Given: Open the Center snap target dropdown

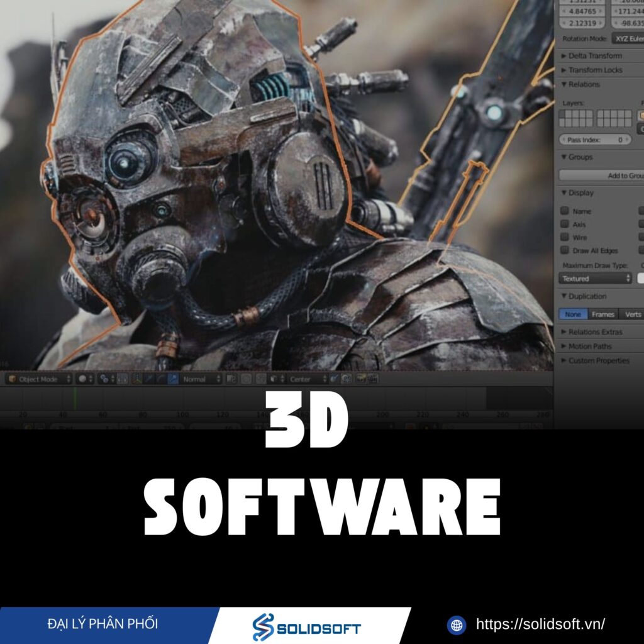Looking at the screenshot, I should pyautogui.click(x=307, y=379).
